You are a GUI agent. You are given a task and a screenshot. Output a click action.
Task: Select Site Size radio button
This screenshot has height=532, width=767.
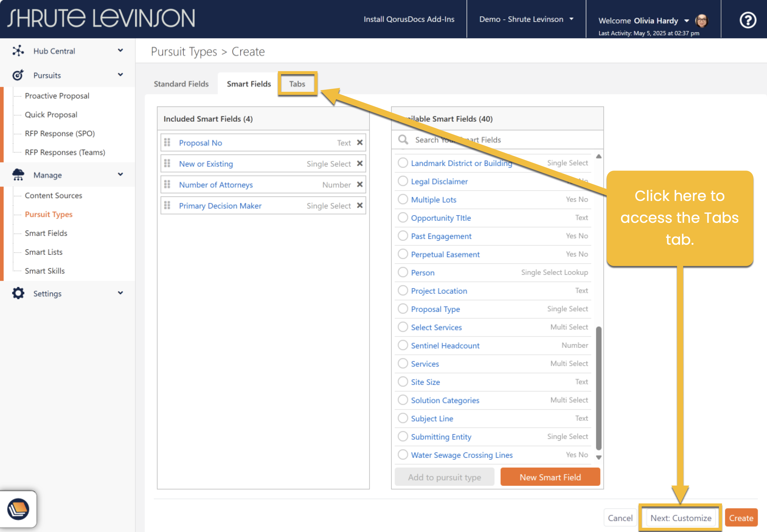point(403,382)
